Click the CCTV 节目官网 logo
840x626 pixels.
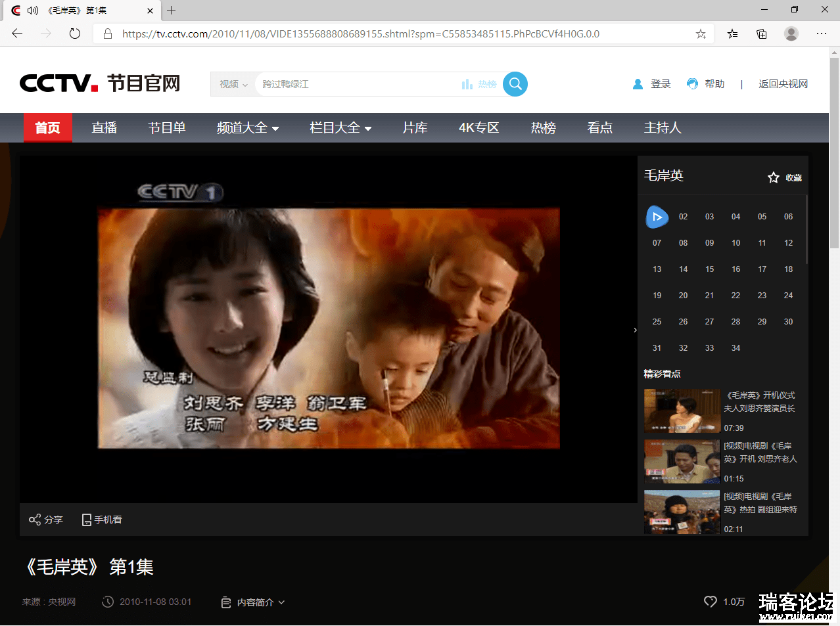point(100,83)
